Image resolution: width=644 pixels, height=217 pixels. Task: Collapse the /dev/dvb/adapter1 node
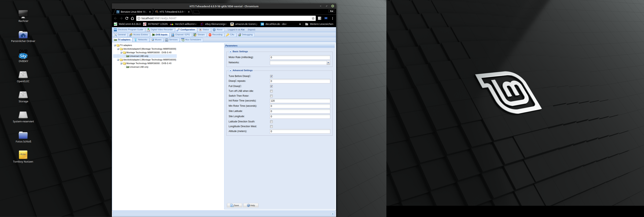[118, 60]
